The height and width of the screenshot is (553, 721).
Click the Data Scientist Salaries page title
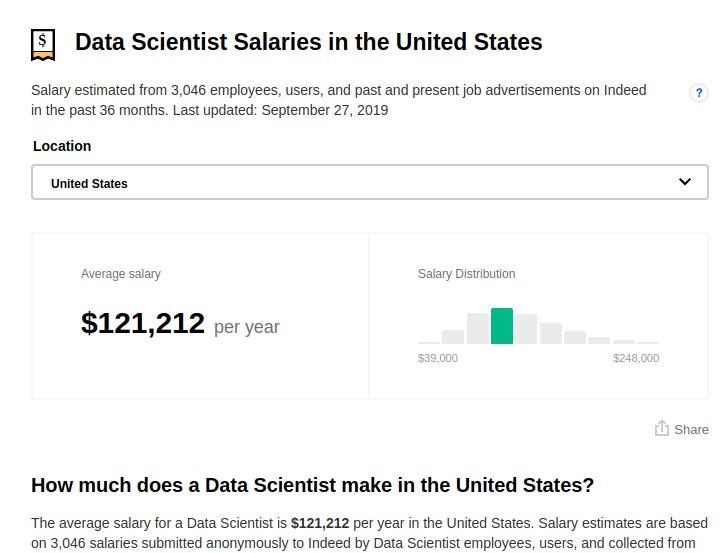tap(309, 42)
